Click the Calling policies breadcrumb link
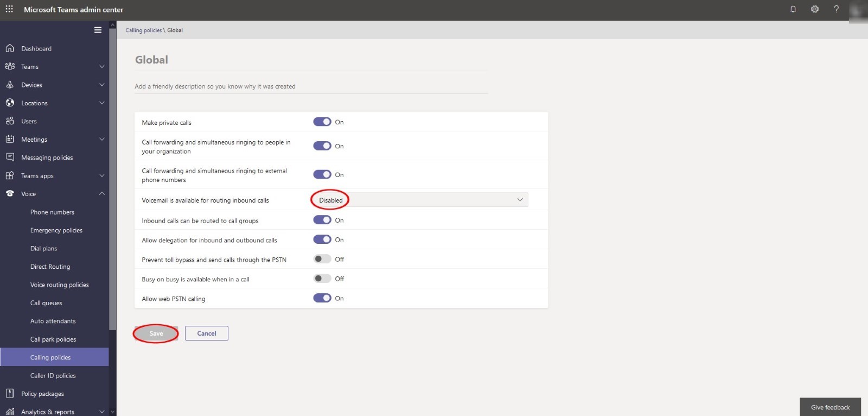868x416 pixels. click(144, 30)
